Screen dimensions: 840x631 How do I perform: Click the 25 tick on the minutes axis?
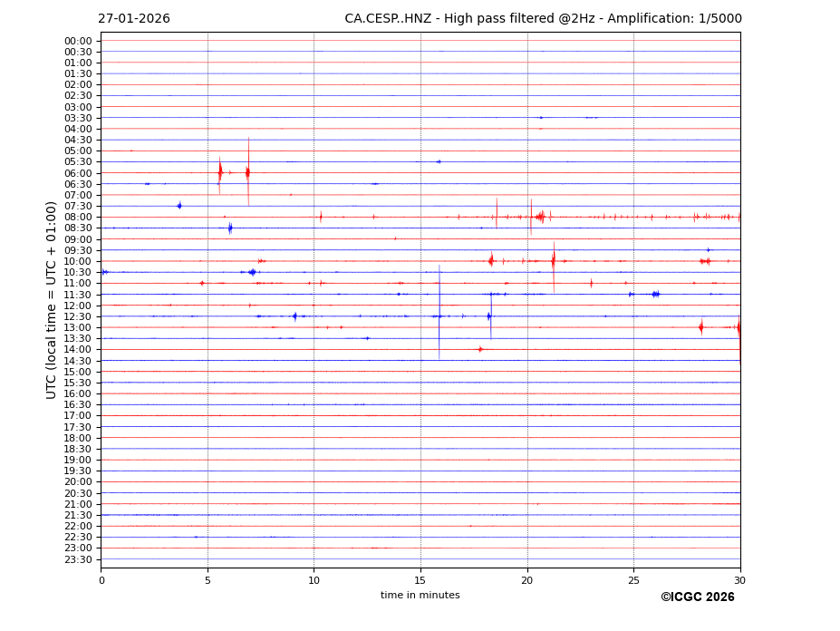tap(633, 580)
